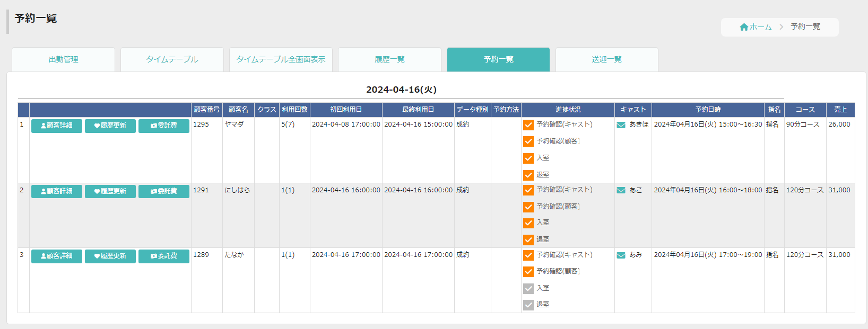Screen dimensions: 868x329
Task: Click 履歴更新 heart button for にしはら
Action: click(x=110, y=191)
